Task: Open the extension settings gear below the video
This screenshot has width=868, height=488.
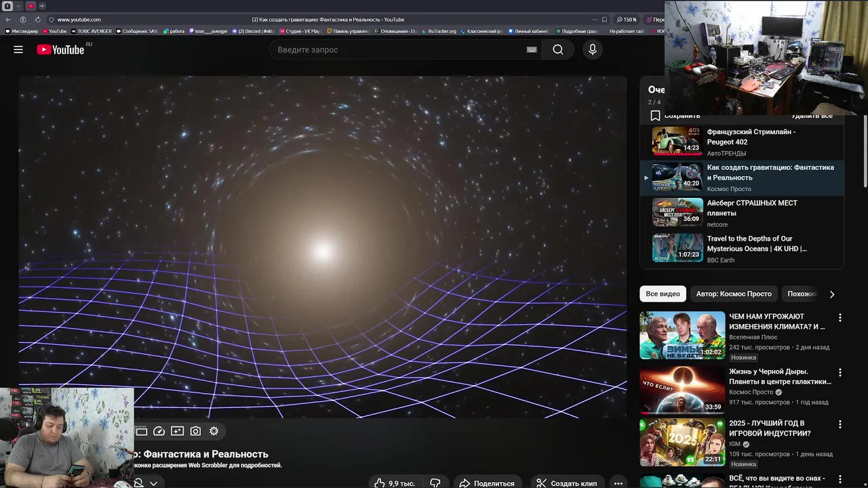Action: [x=214, y=431]
